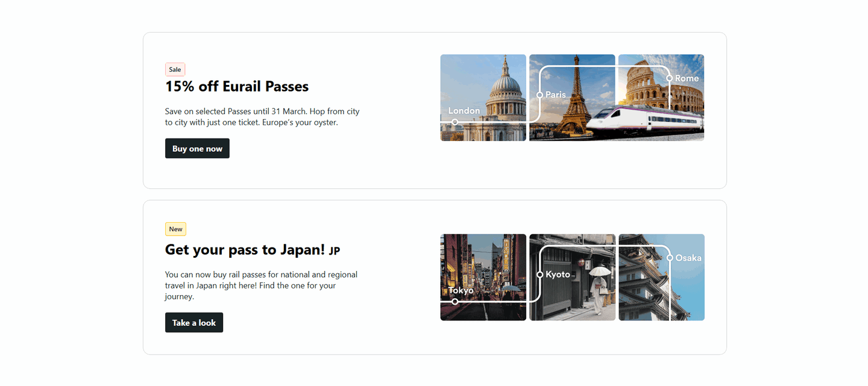This screenshot has height=386, width=868.
Task: Select the Rome Colosseum image
Action: click(661, 98)
